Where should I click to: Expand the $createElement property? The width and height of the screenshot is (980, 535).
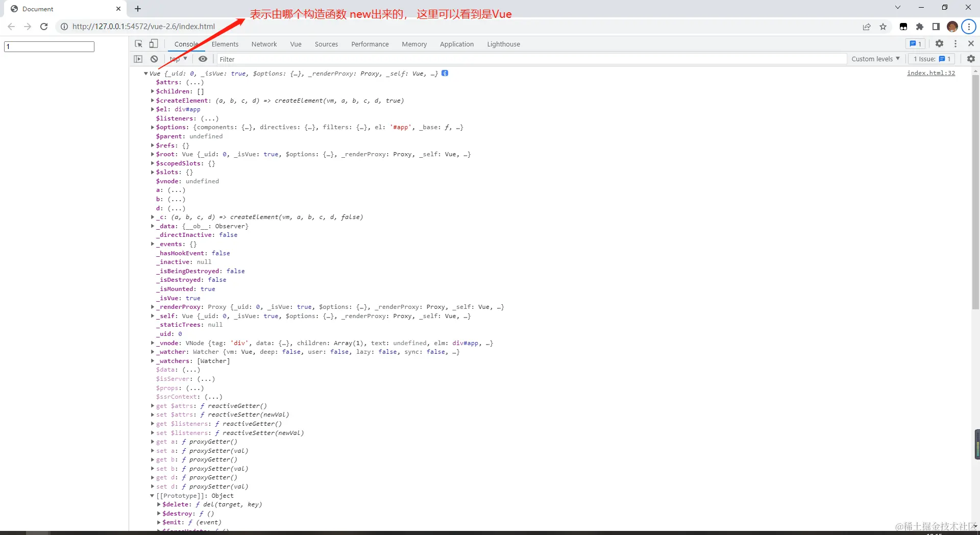[x=153, y=101]
